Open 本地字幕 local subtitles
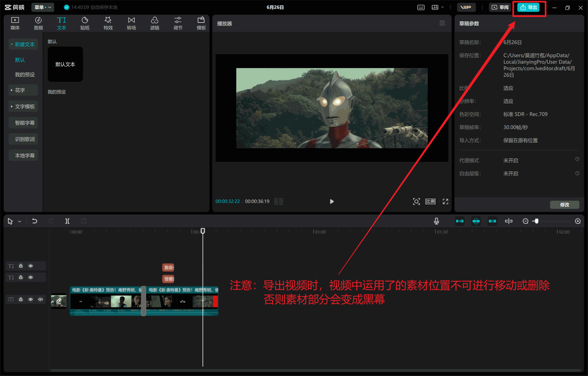This screenshot has width=588, height=376. [23, 155]
